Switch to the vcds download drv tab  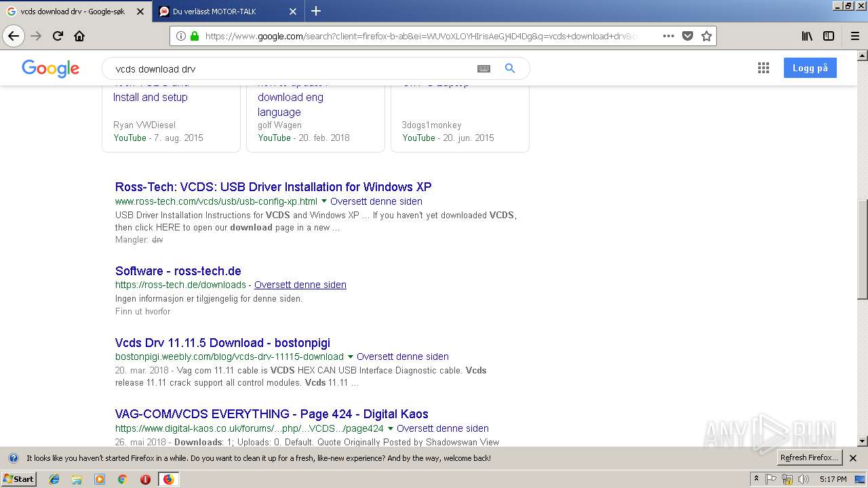point(73,12)
